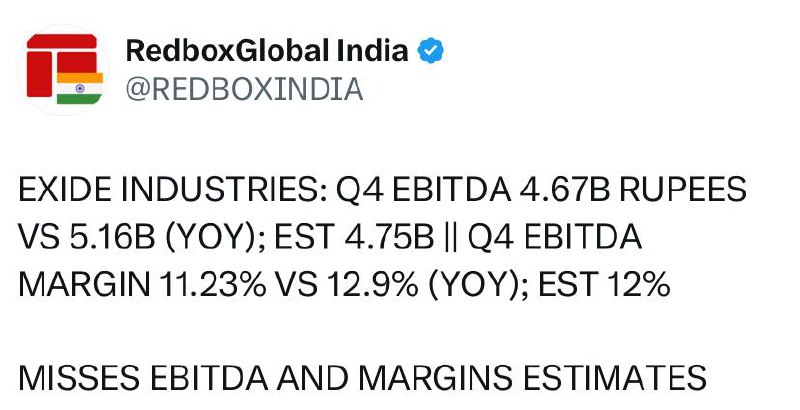800x410 pixels.
Task: Click the EST 12% text
Action: coord(604,285)
